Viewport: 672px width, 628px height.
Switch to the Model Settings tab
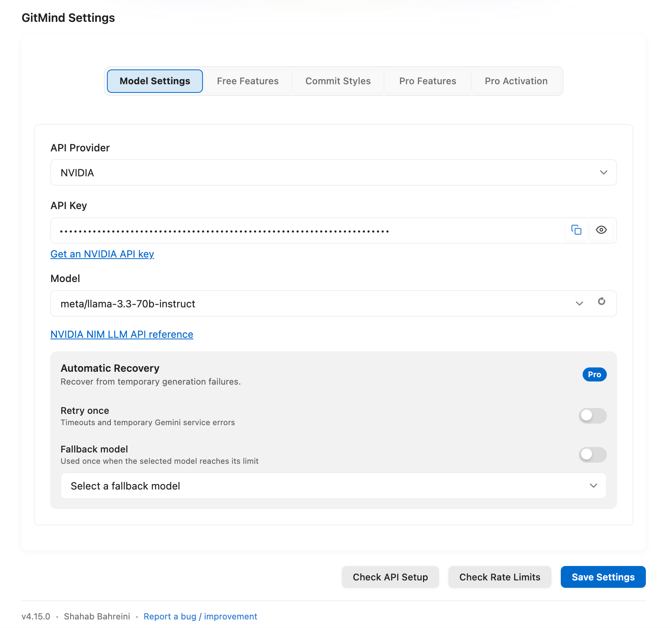pyautogui.click(x=155, y=81)
